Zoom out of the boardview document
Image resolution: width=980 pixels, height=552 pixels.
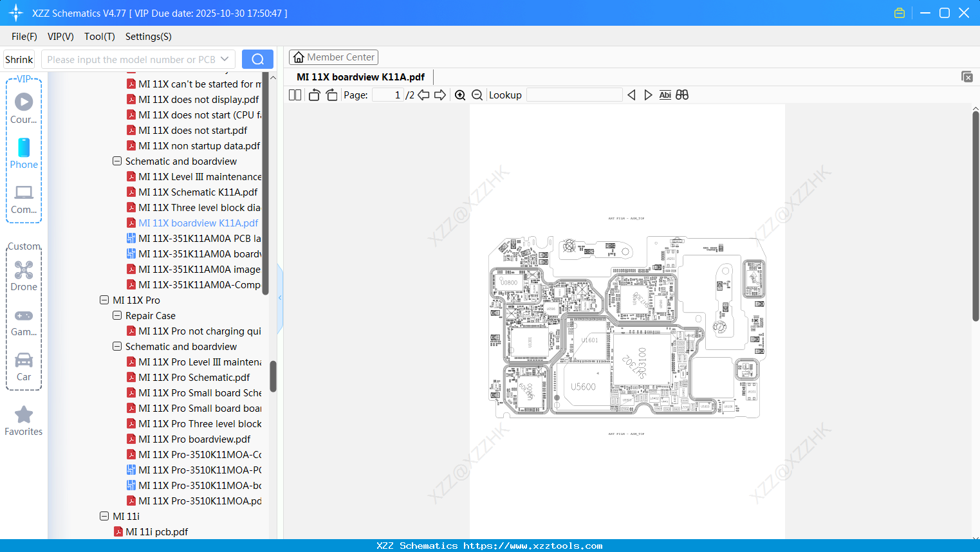coord(477,95)
